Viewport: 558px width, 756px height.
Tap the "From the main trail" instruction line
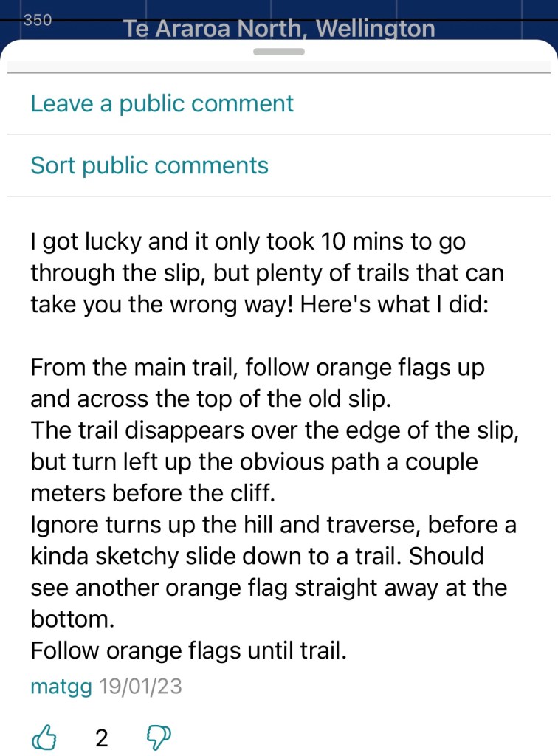click(x=258, y=368)
